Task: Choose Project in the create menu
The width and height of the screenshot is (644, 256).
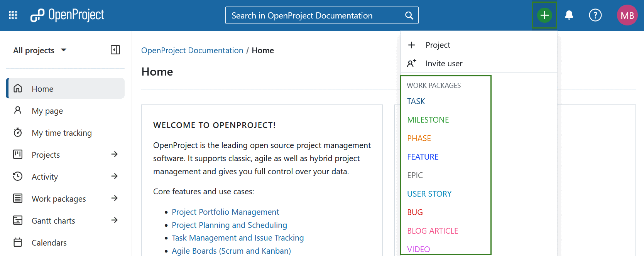Action: tap(438, 45)
